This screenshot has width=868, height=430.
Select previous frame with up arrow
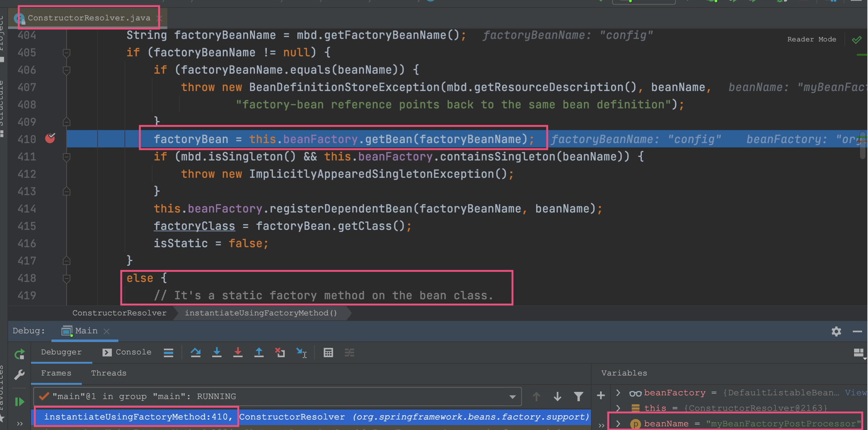click(x=536, y=396)
